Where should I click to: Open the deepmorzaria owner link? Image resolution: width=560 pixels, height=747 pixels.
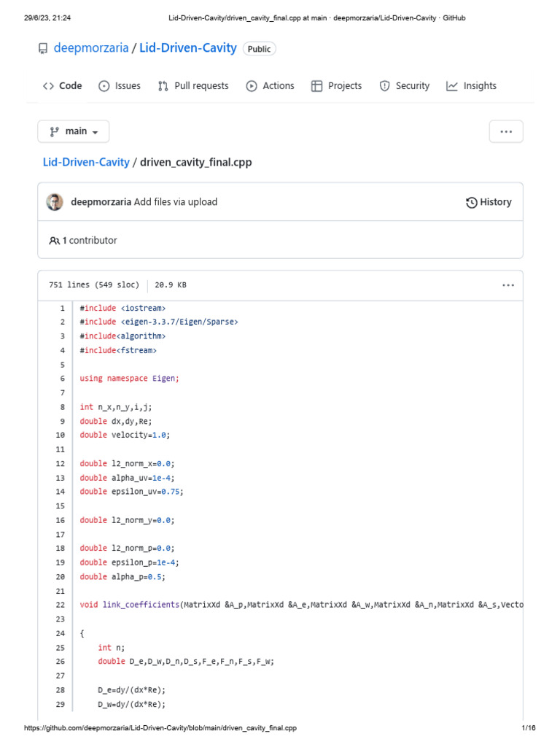tap(91, 48)
